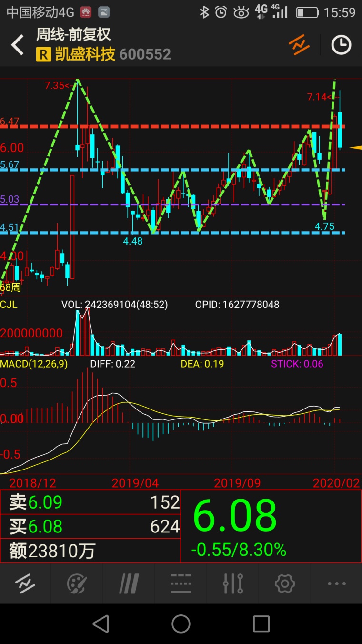Open the orange chart-line indicator icon
This screenshot has height=644, width=362.
(x=299, y=45)
